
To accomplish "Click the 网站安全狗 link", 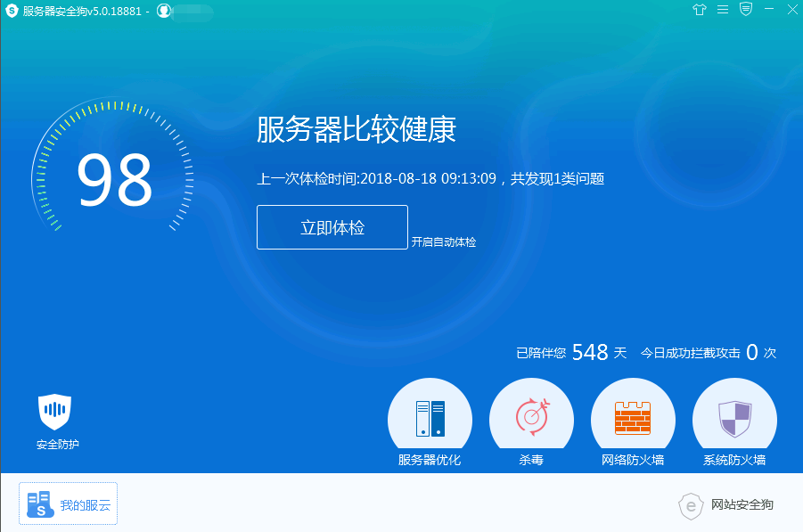I will click(726, 505).
